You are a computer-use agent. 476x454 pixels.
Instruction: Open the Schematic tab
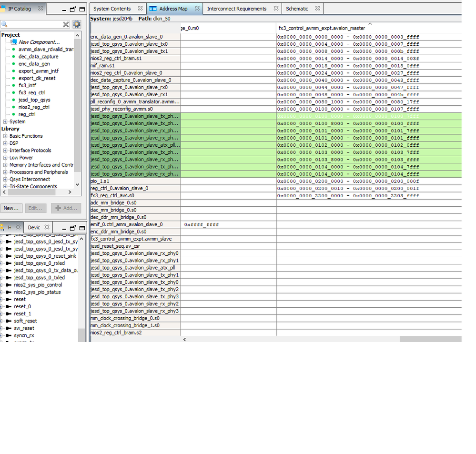tap(297, 9)
